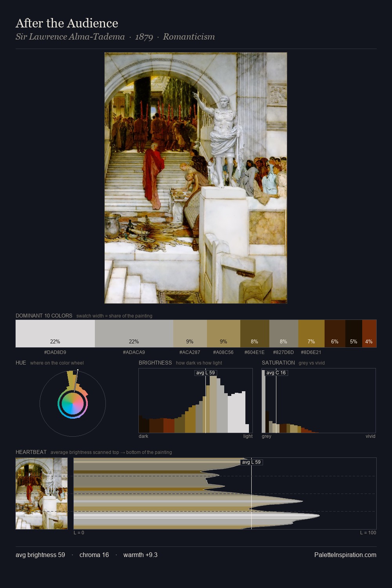
Task: Click the hex code #ADACA9
Action: point(134,352)
